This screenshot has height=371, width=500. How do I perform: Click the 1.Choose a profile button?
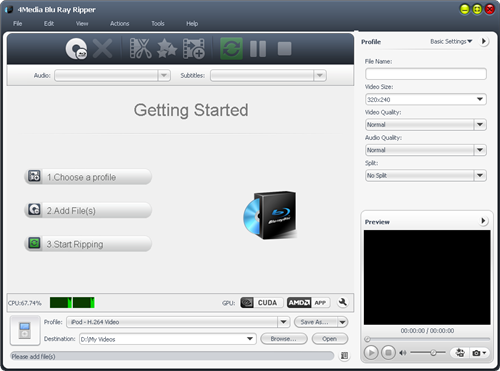[x=88, y=177]
